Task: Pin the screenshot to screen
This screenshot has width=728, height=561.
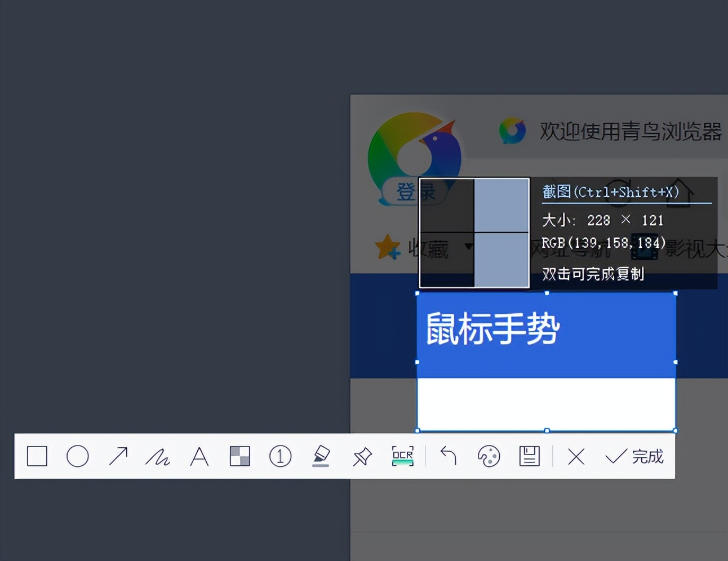Action: pos(361,456)
